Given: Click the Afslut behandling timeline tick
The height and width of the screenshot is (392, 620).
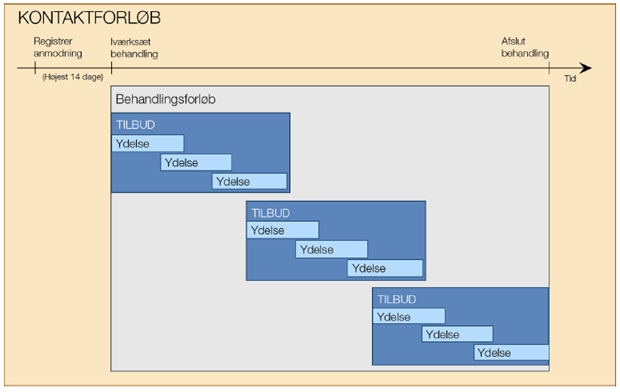Looking at the screenshot, I should coord(549,68).
